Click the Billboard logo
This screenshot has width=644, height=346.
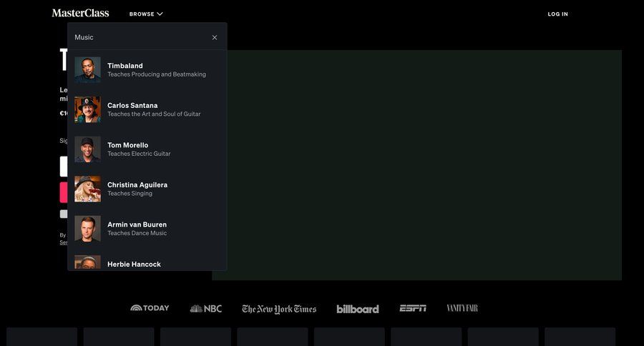tap(358, 309)
